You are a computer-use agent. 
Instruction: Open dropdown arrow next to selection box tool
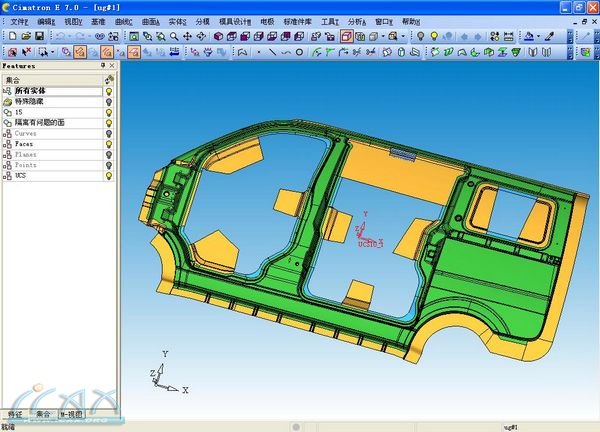click(53, 52)
